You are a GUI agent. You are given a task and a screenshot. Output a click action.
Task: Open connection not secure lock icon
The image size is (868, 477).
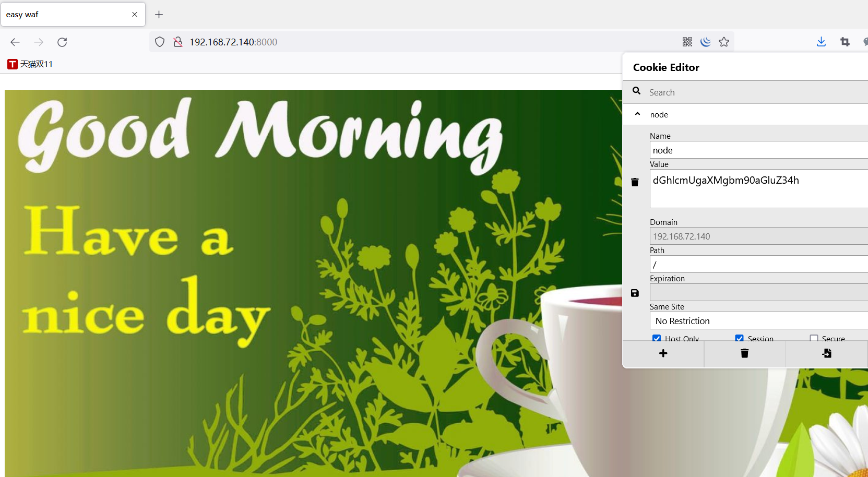pyautogui.click(x=178, y=42)
